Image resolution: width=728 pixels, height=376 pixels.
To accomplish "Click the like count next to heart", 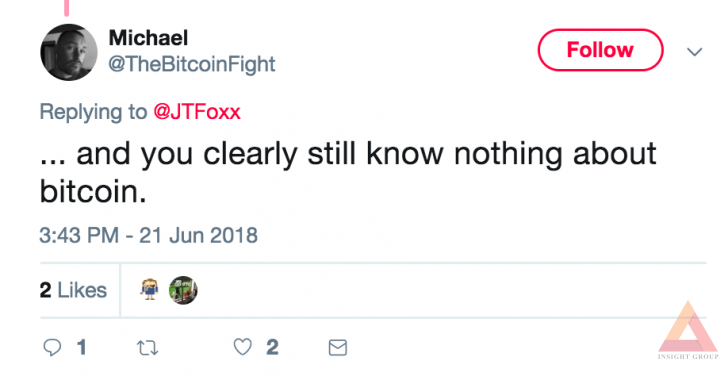I will pyautogui.click(x=273, y=347).
